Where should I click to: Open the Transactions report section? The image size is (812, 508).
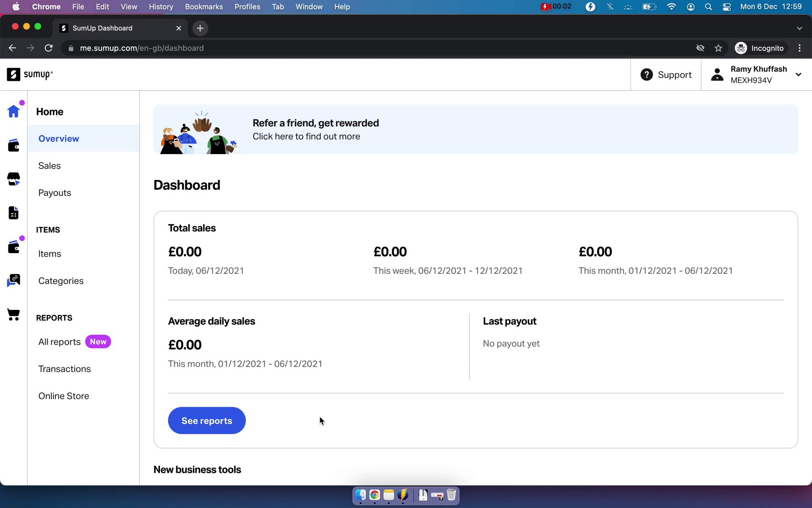[x=64, y=369]
